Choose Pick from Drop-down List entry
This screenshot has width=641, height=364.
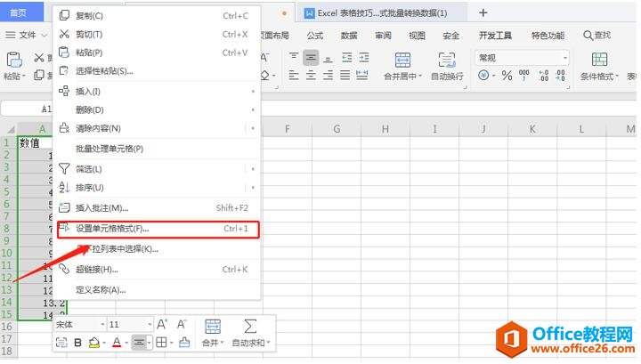pyautogui.click(x=157, y=249)
